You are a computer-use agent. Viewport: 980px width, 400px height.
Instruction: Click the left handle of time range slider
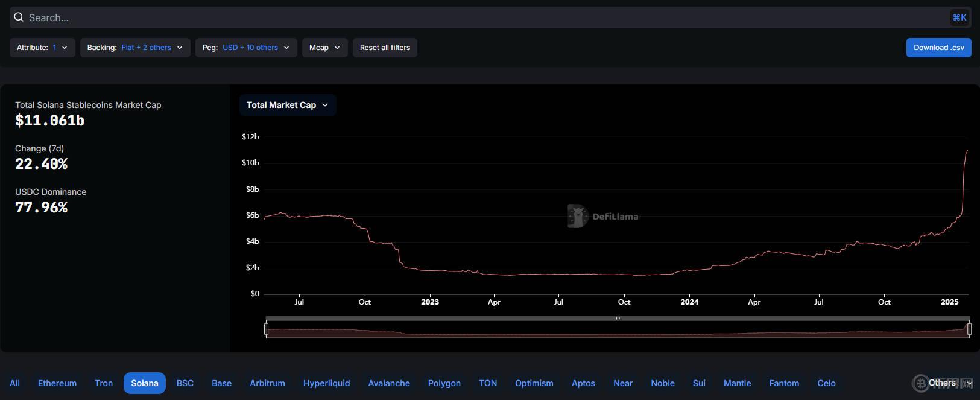(266, 329)
